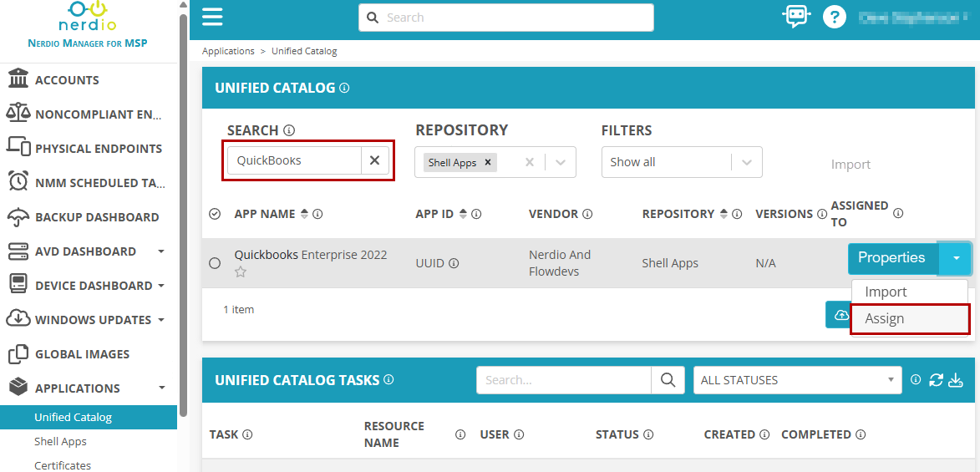This screenshot has width=980, height=472.
Task: Click the top global Search field
Action: 506,18
